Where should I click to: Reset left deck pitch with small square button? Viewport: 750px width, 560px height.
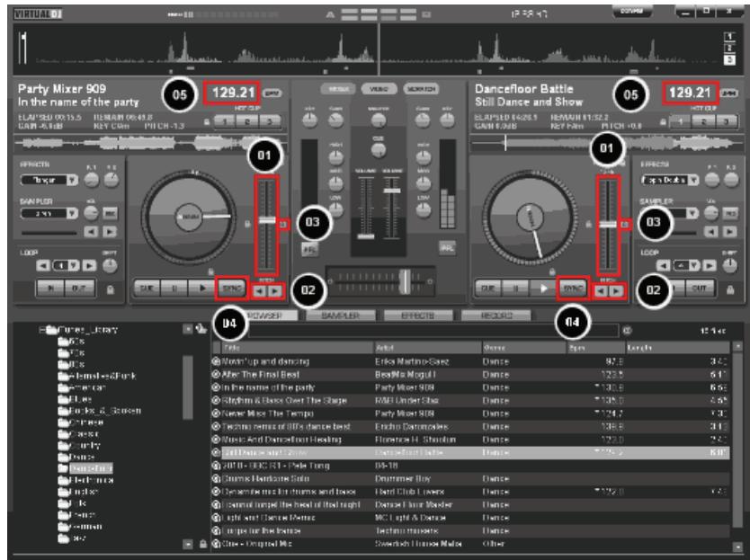(283, 224)
